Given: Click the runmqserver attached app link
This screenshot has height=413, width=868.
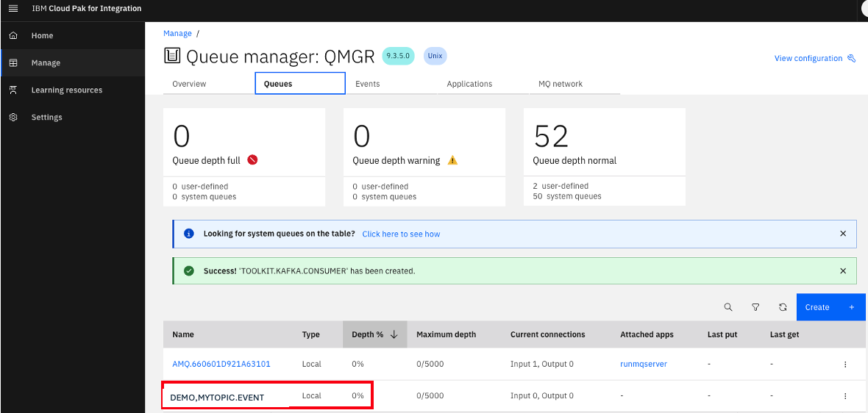Looking at the screenshot, I should coord(643,364).
